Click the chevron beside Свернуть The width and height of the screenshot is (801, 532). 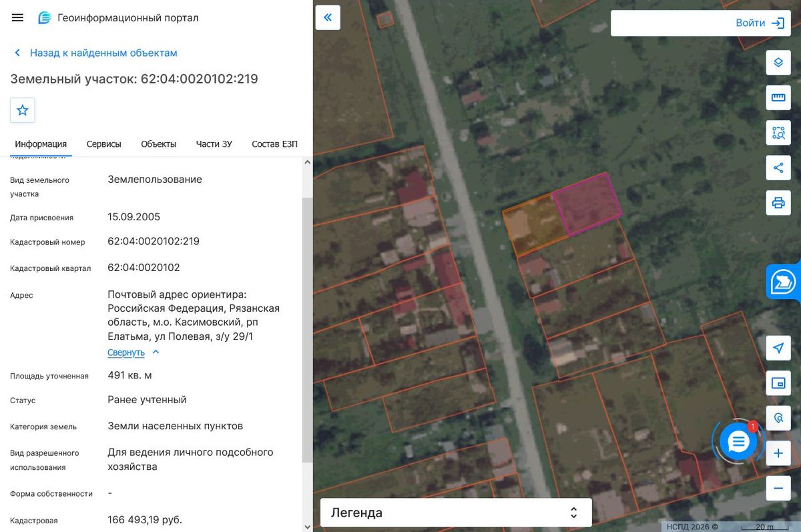click(x=156, y=352)
